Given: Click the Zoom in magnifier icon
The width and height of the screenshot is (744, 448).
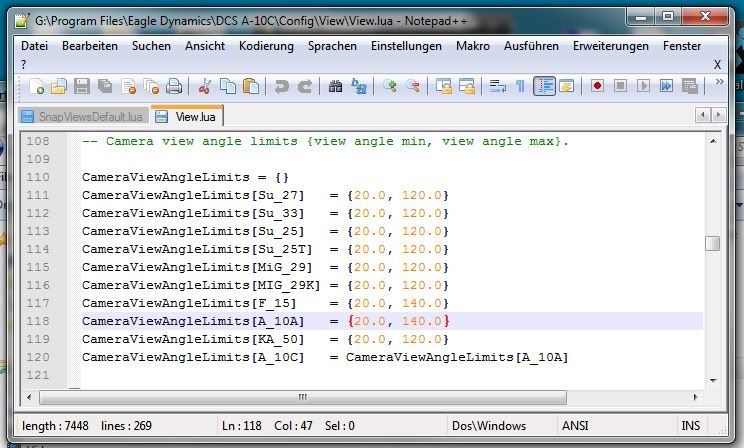Looking at the screenshot, I should coord(390,87).
